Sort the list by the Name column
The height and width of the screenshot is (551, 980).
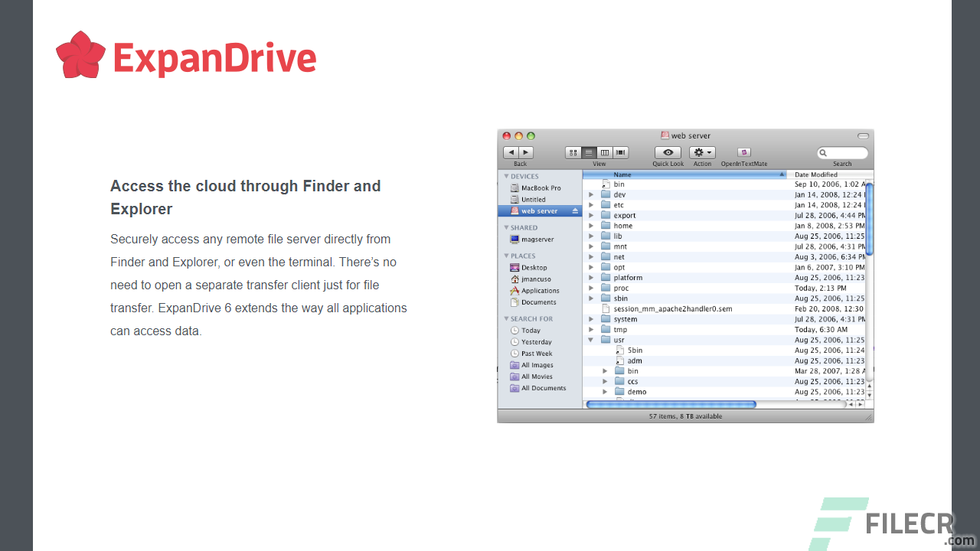685,174
